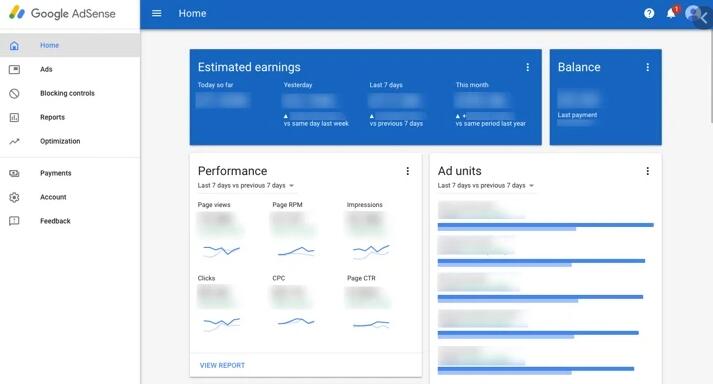
Task: Open Optimization in the sidebar
Action: point(70,141)
